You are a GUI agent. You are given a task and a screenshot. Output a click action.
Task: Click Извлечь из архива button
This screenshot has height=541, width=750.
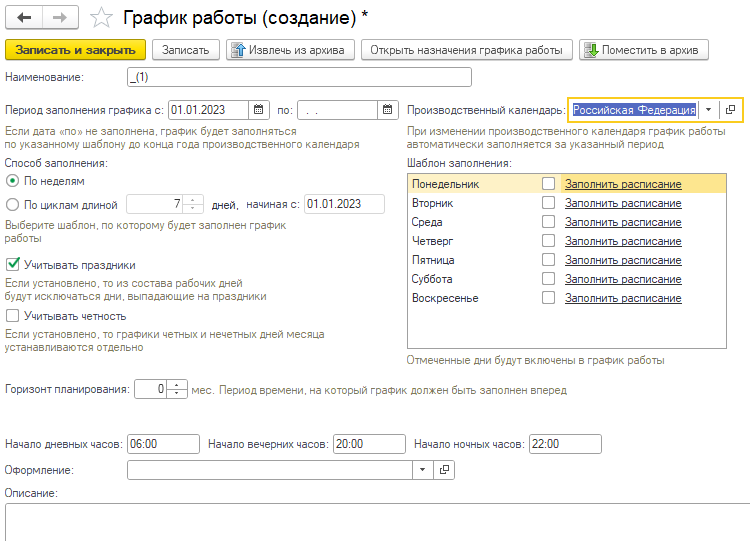[x=290, y=50]
